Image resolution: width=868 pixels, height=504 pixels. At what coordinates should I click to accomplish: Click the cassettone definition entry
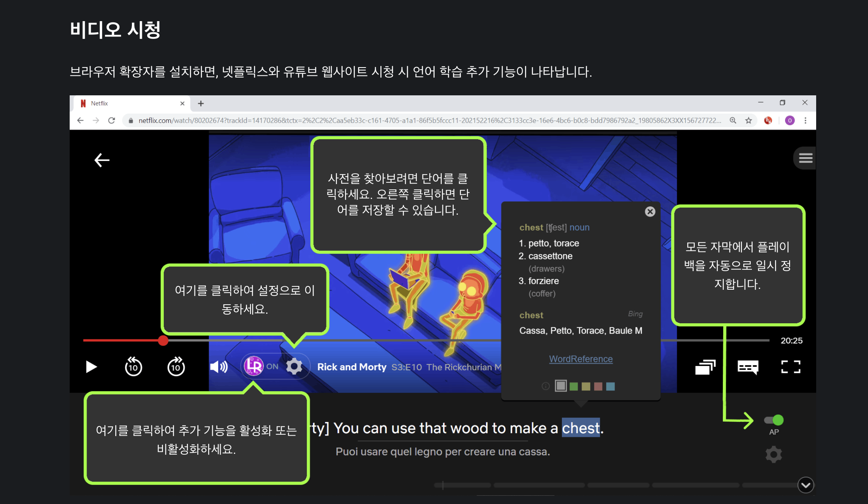pos(545,256)
